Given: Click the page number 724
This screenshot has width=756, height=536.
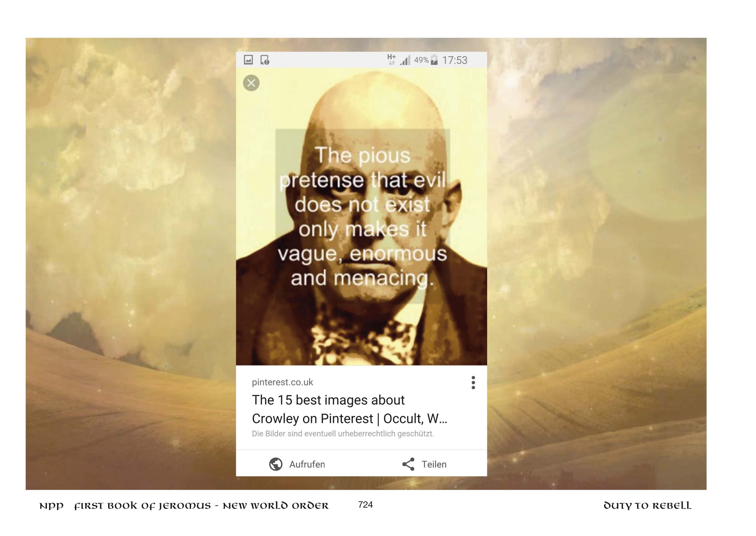Looking at the screenshot, I should 365,505.
